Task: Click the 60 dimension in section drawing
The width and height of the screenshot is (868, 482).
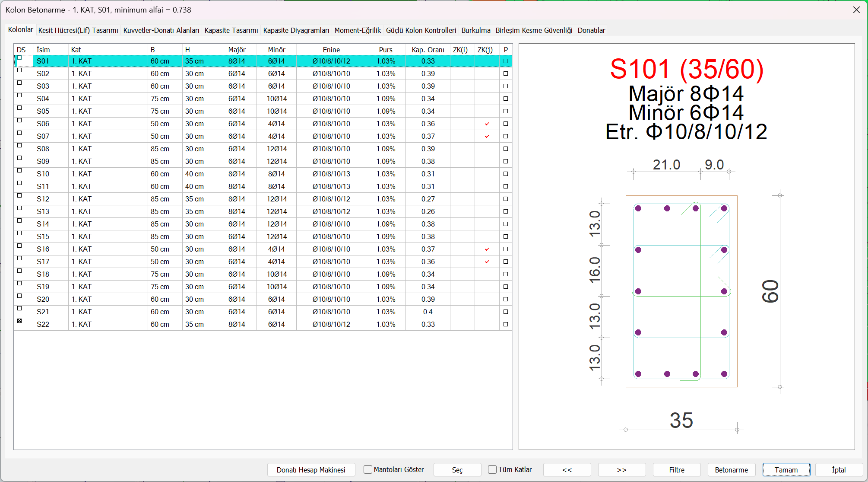Action: click(770, 291)
